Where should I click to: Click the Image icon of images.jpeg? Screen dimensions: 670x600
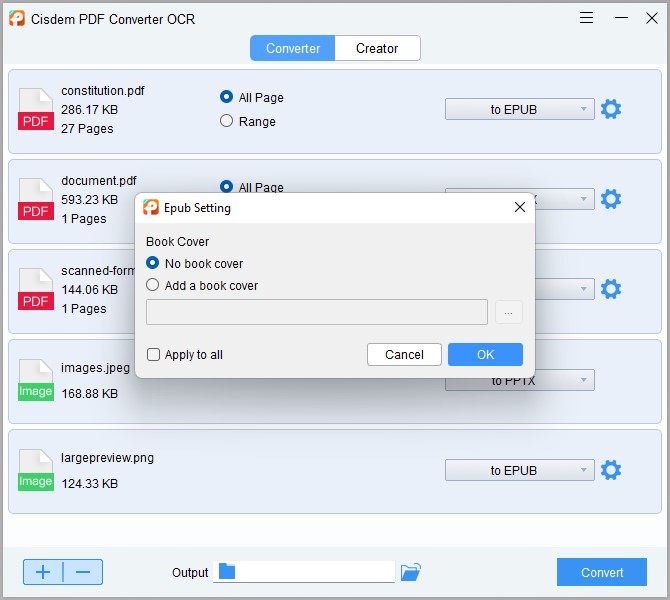[36, 380]
